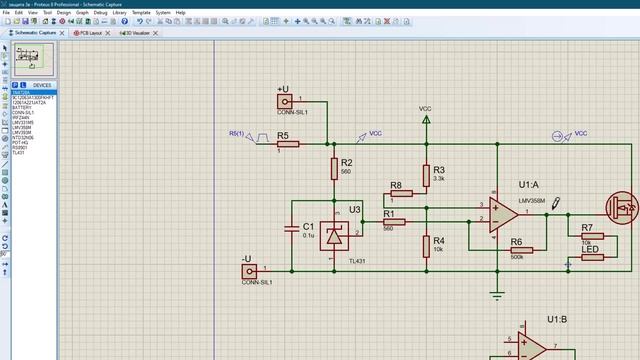Click the Cut scissors toolbar icon
Image resolution: width=640 pixels, height=360 pixels.
pos(160,21)
